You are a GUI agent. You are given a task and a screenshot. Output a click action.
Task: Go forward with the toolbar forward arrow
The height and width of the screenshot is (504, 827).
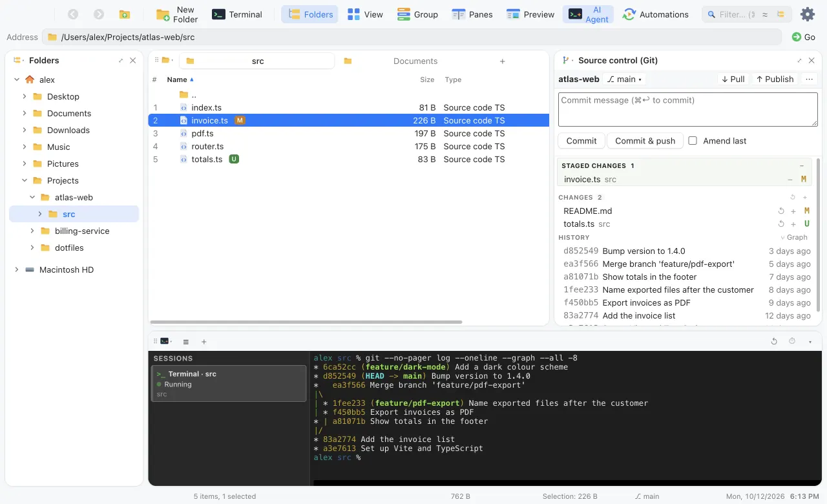99,14
